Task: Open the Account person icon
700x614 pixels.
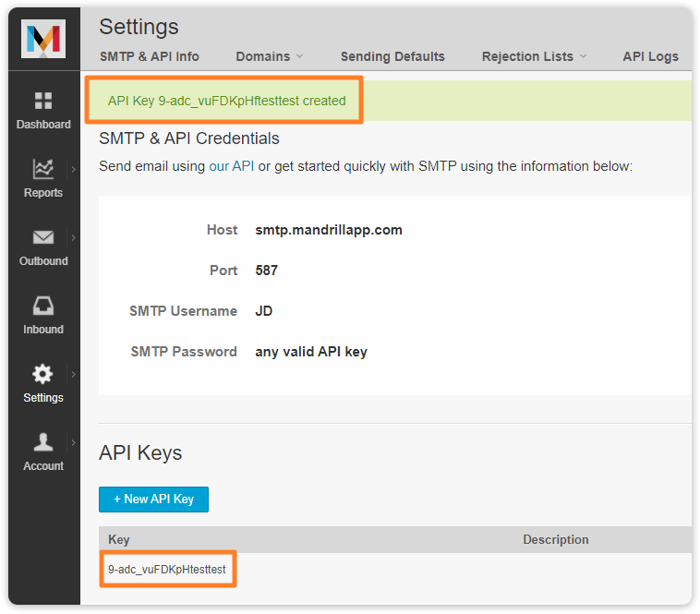Action: pos(43,442)
